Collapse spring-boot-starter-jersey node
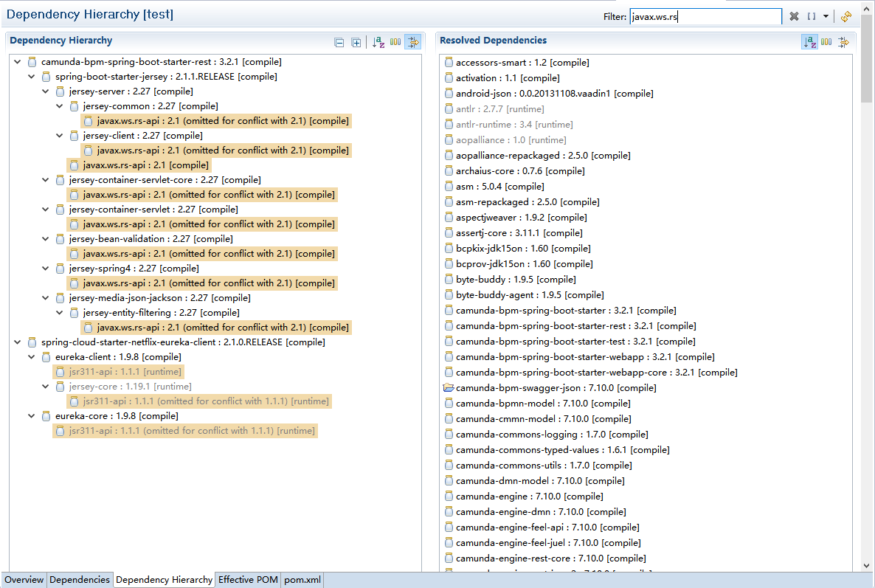Screen dimensions: 875x588 tap(31, 77)
